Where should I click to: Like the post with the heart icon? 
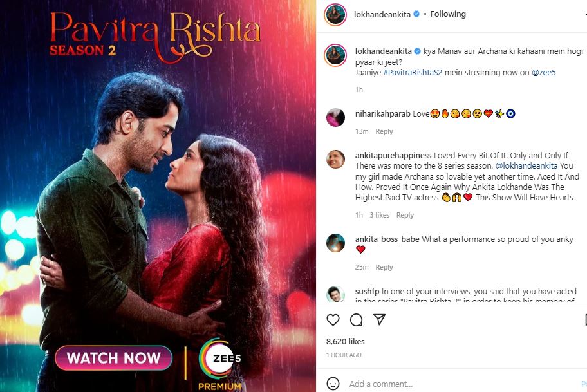tap(333, 320)
